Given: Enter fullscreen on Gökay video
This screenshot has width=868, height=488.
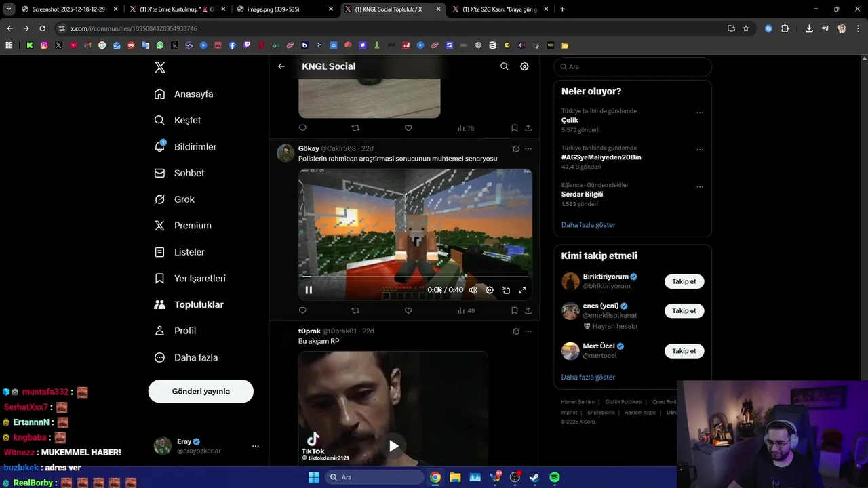Looking at the screenshot, I should click(x=522, y=290).
